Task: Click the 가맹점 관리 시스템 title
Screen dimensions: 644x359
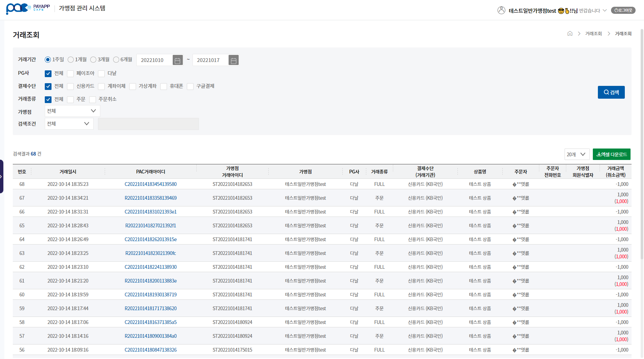Action: click(82, 8)
